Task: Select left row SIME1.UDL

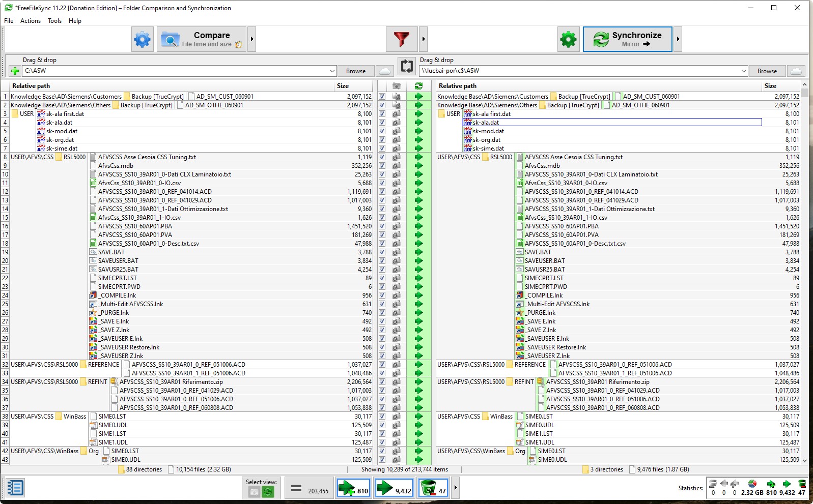Action: 113,442
